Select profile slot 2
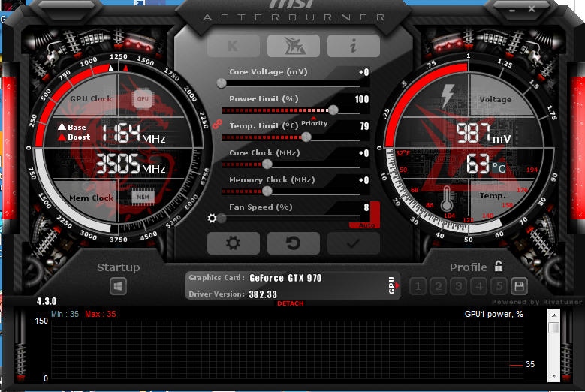This screenshot has width=585, height=392. [439, 286]
